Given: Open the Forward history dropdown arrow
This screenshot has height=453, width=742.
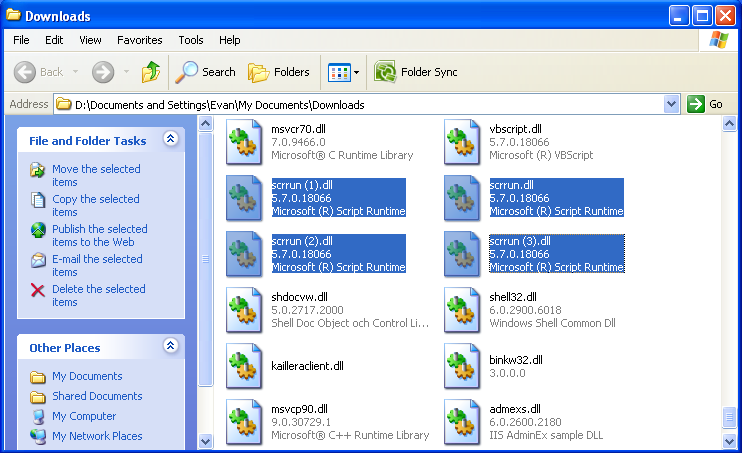Looking at the screenshot, I should coord(126,72).
